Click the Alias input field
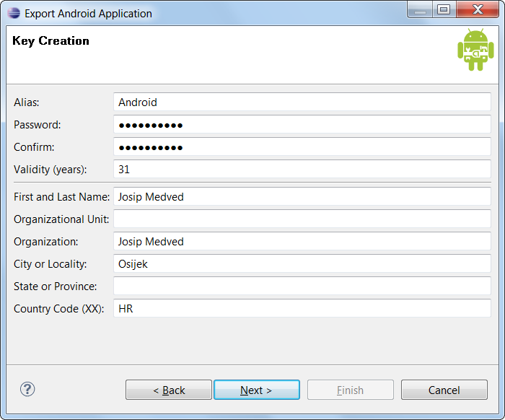This screenshot has width=505, height=420. (302, 102)
